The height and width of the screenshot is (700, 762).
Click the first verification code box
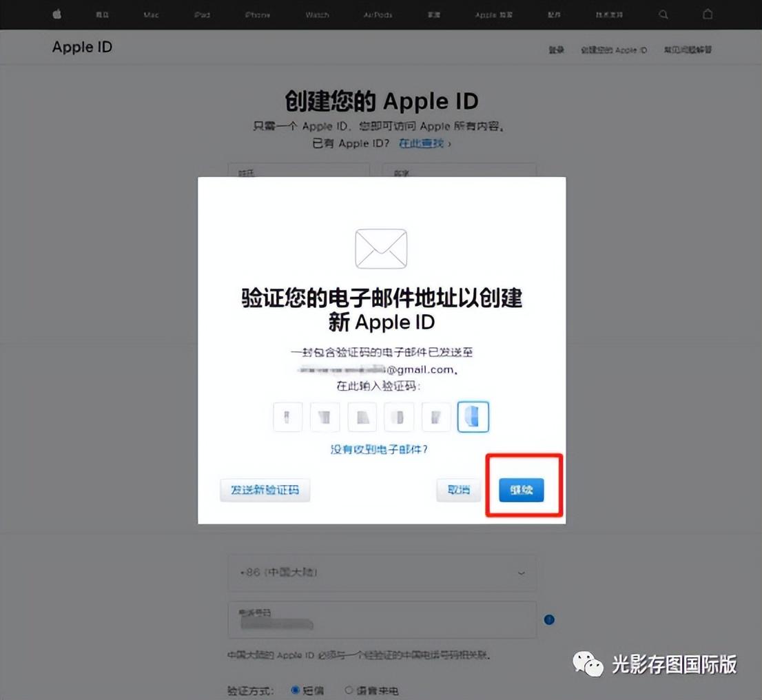[288, 417]
